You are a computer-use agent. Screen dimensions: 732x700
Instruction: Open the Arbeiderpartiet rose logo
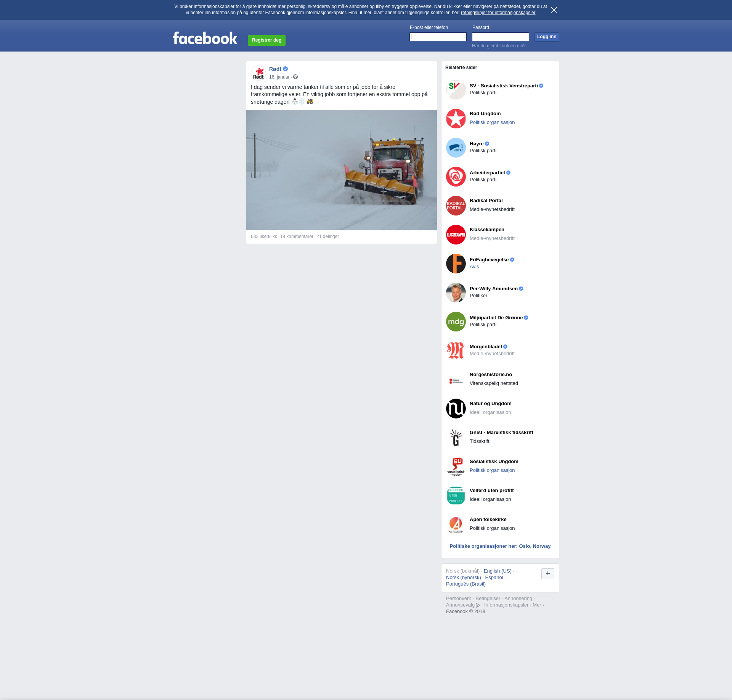(456, 177)
